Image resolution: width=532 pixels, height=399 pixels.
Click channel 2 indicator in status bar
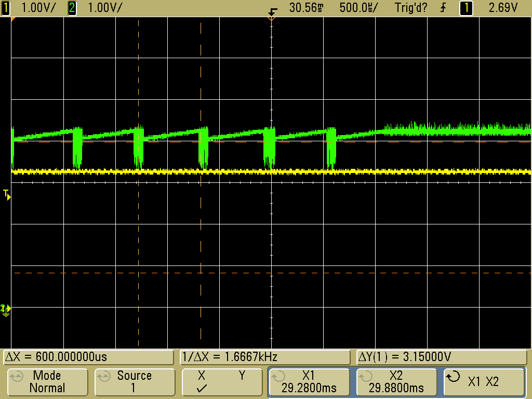click(72, 7)
